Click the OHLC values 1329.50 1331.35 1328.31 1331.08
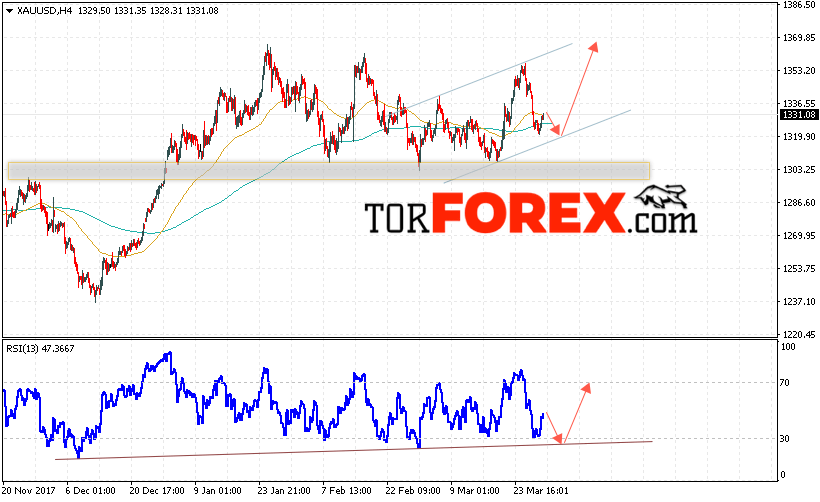 click(x=148, y=10)
